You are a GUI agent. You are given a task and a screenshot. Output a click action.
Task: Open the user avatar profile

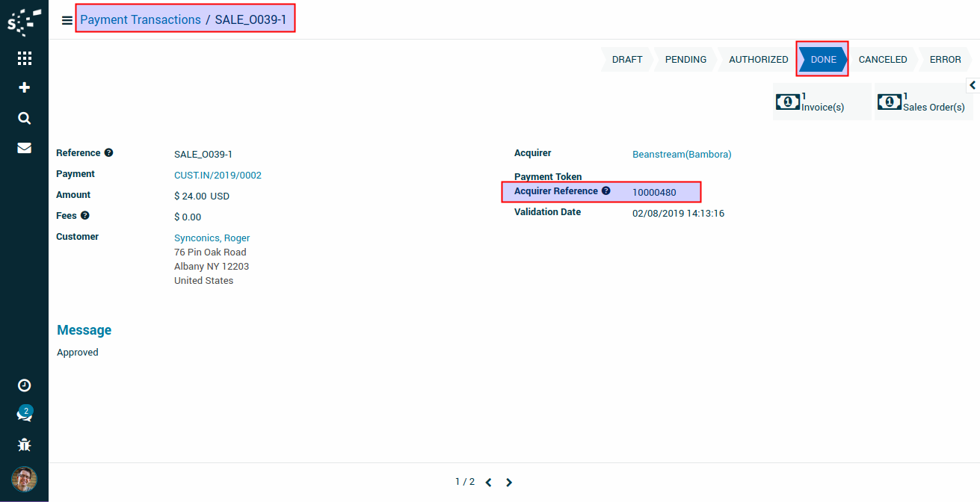[x=24, y=479]
